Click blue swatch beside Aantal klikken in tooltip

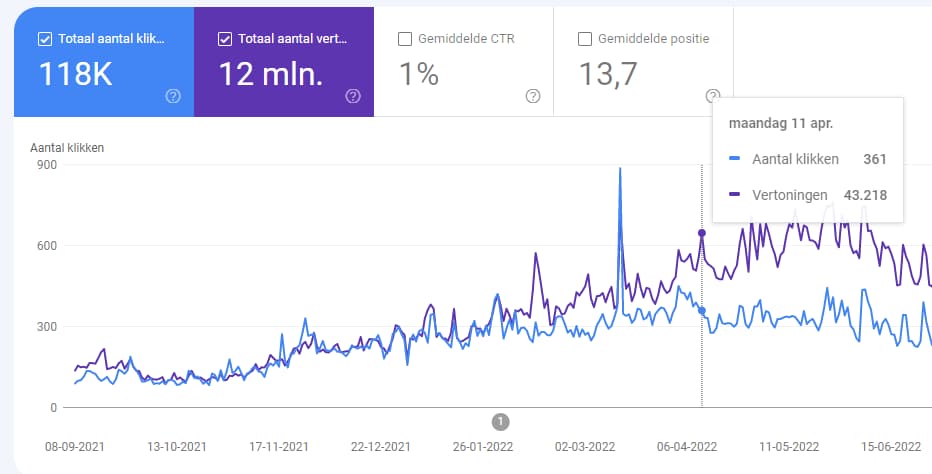point(735,159)
